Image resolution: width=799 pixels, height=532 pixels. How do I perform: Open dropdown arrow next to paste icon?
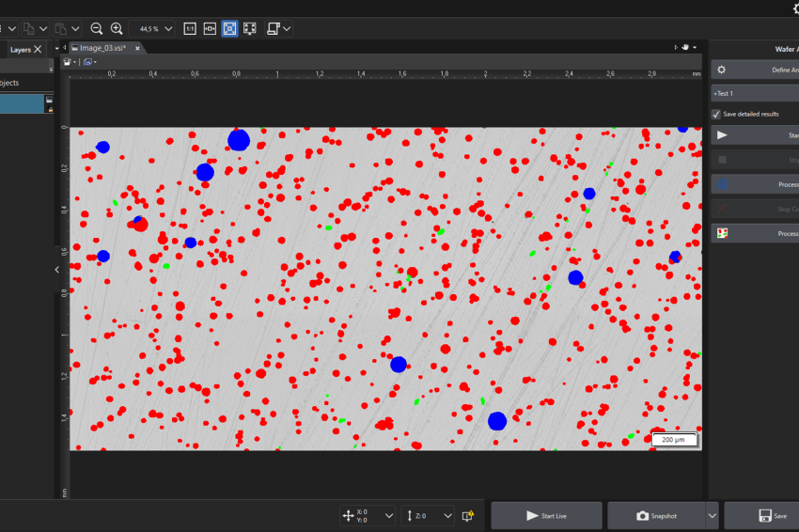pos(75,28)
